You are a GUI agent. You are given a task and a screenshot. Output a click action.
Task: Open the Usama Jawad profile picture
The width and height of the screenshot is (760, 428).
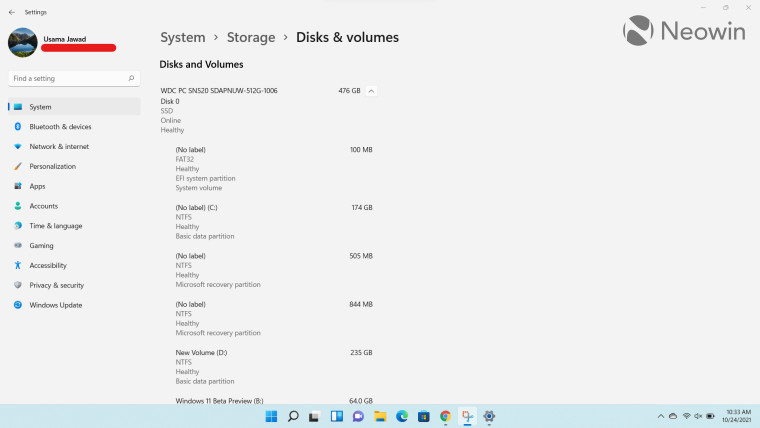click(x=23, y=43)
